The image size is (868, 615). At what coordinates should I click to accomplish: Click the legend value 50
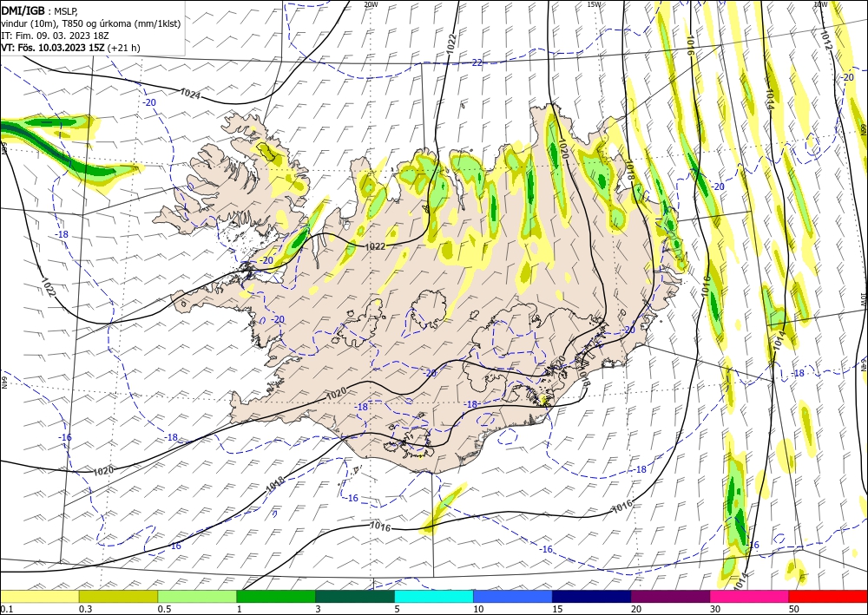tap(794, 609)
